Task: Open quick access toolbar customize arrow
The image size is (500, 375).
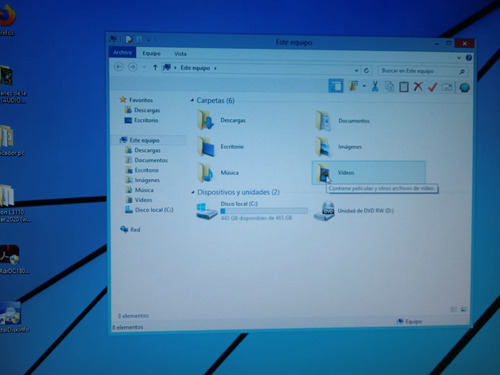Action: [x=149, y=40]
